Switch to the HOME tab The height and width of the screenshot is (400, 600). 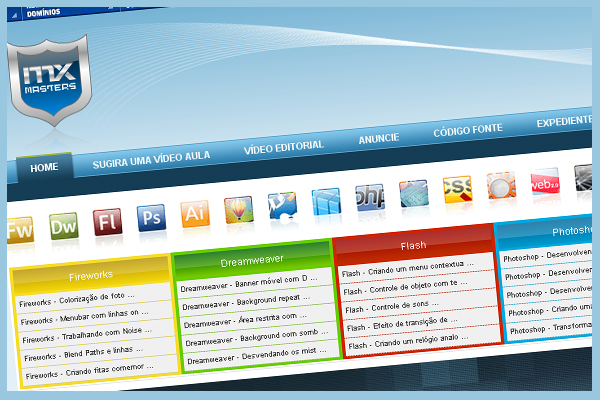point(44,167)
